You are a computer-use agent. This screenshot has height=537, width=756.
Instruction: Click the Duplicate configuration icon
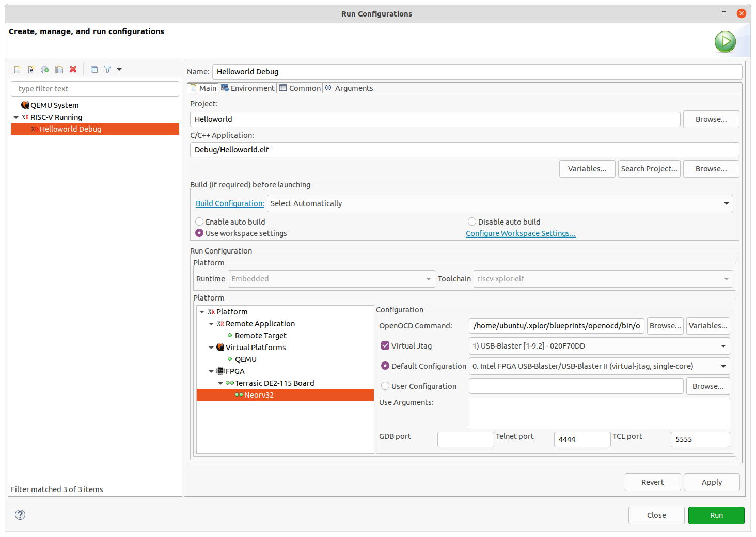click(59, 69)
